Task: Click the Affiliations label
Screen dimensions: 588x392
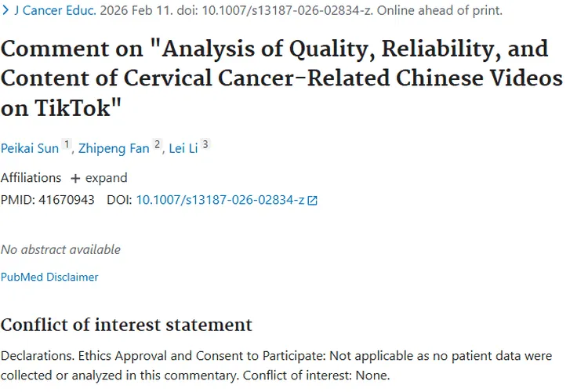Action: (x=31, y=178)
